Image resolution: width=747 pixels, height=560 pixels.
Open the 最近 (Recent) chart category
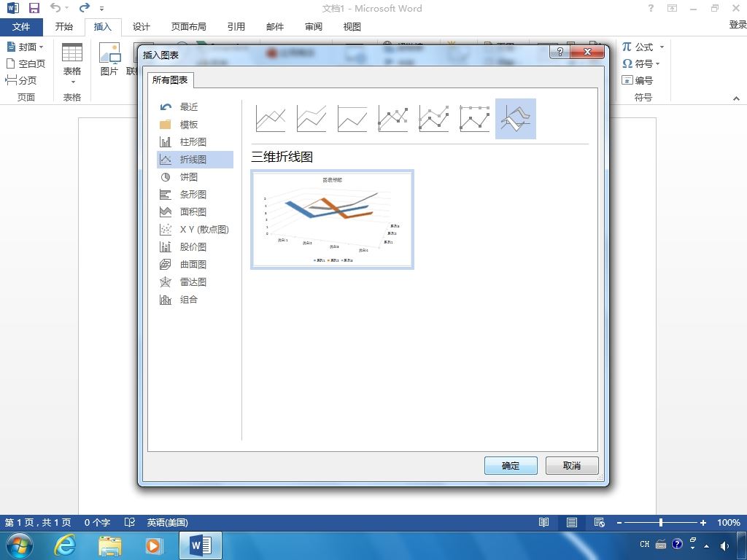(195, 107)
